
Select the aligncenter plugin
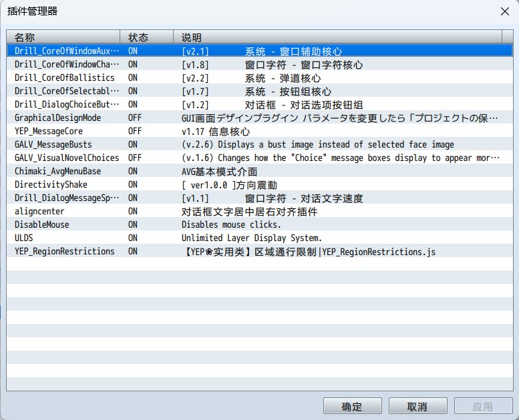pyautogui.click(x=260, y=211)
